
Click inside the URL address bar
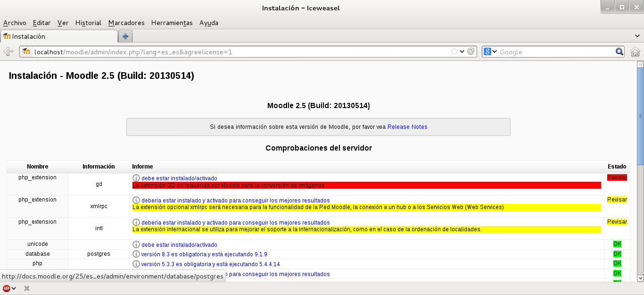pos(236,52)
